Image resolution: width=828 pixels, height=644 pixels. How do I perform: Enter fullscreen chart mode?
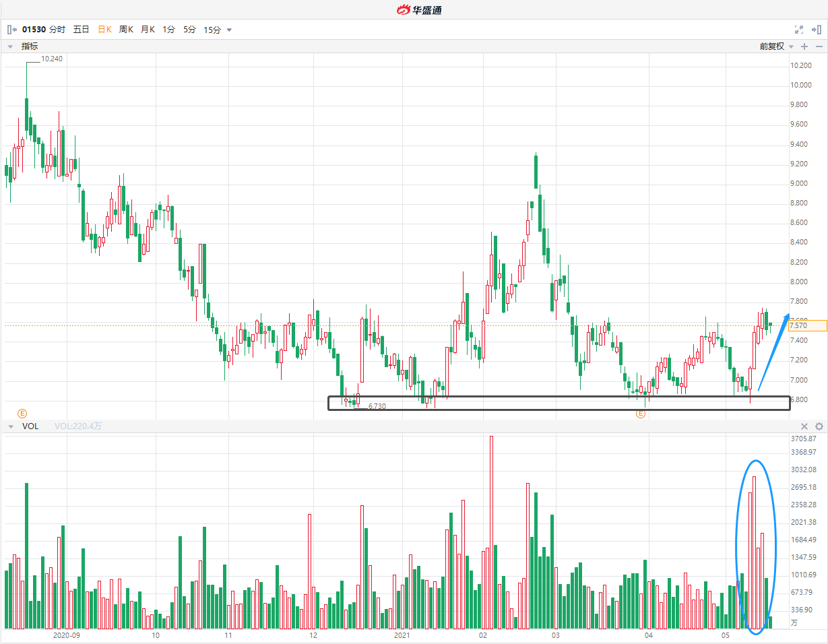pos(799,30)
